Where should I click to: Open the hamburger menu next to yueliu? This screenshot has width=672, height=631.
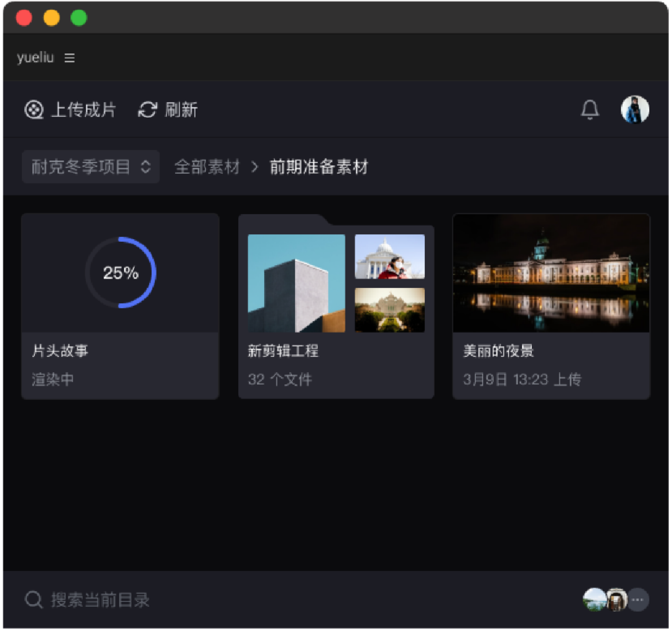[70, 58]
